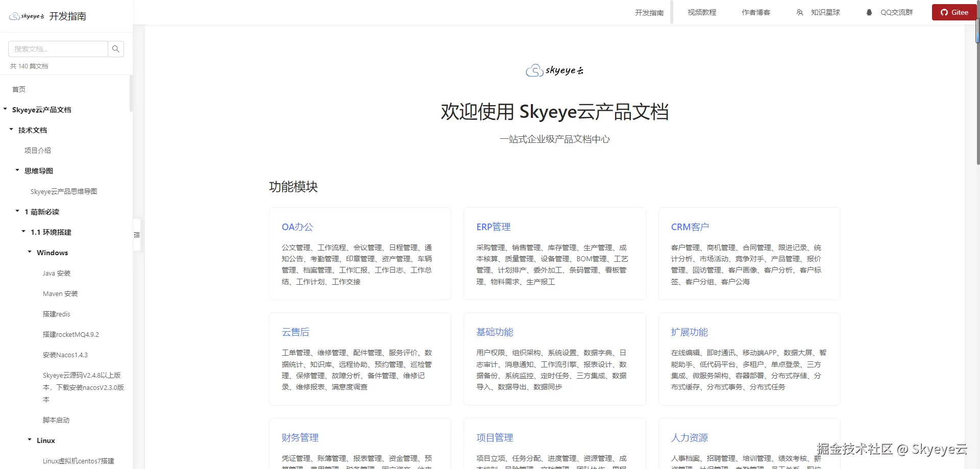The width and height of the screenshot is (980, 469).
Task: Click the QQ交流群 penguin icon
Action: tap(869, 12)
